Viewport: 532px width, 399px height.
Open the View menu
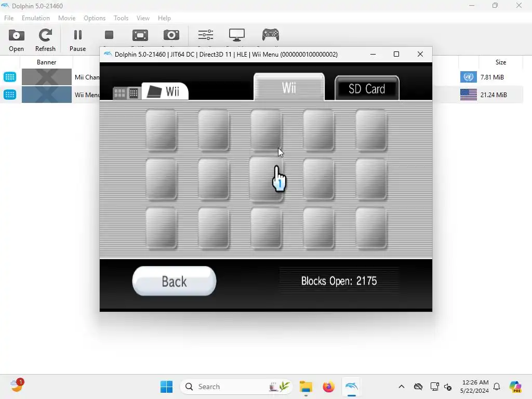(143, 18)
